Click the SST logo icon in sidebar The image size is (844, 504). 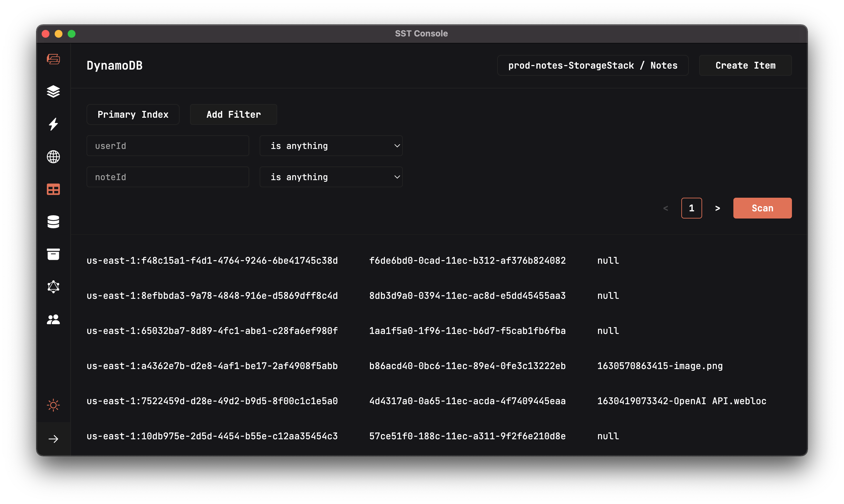53,59
